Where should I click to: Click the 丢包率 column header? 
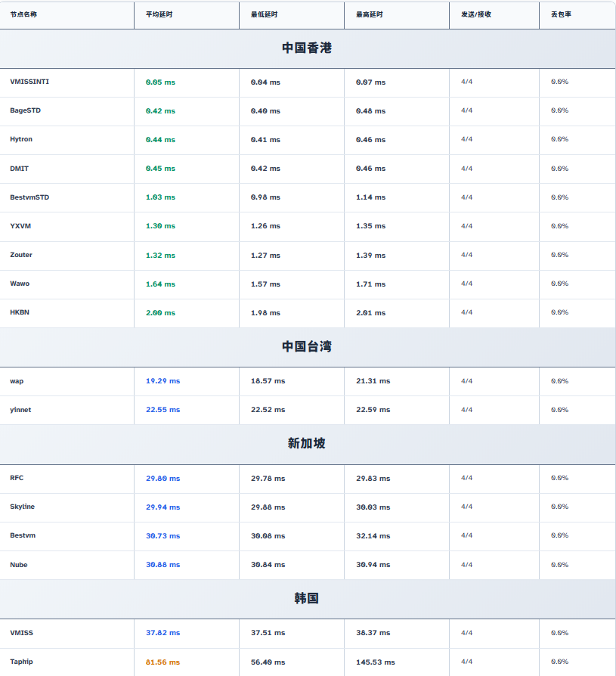pos(561,14)
